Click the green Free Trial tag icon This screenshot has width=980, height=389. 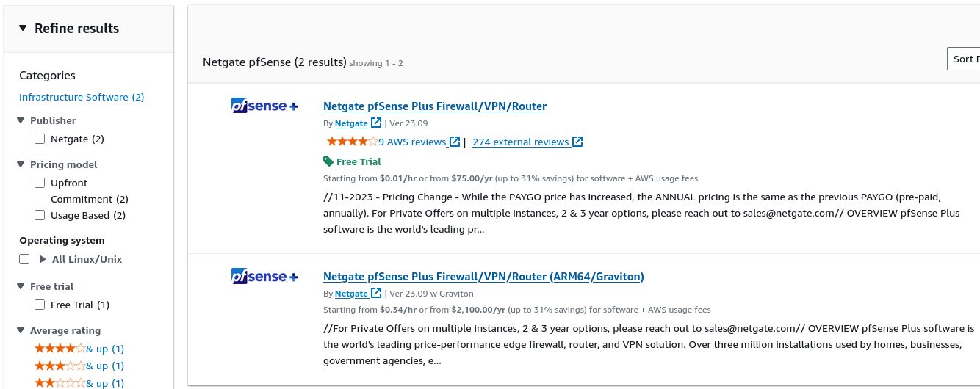(x=328, y=161)
